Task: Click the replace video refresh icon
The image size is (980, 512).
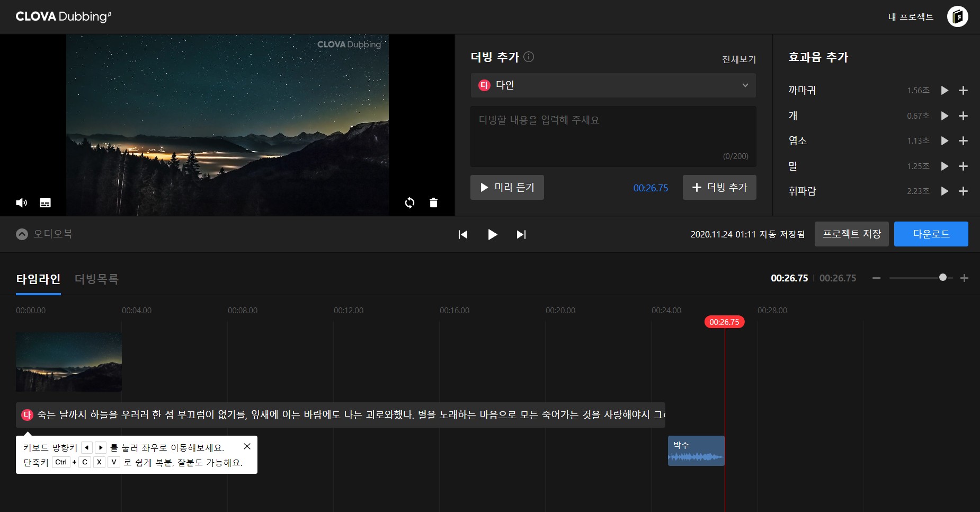Action: [409, 203]
